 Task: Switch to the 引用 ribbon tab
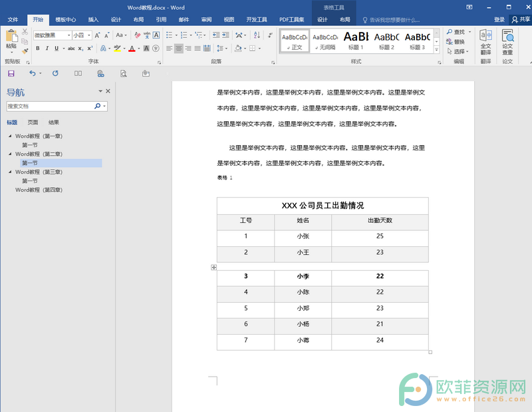(x=161, y=20)
